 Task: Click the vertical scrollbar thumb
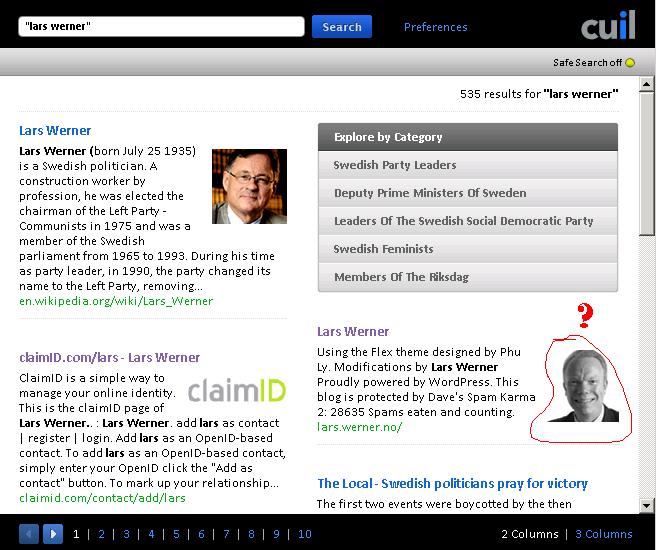646,164
